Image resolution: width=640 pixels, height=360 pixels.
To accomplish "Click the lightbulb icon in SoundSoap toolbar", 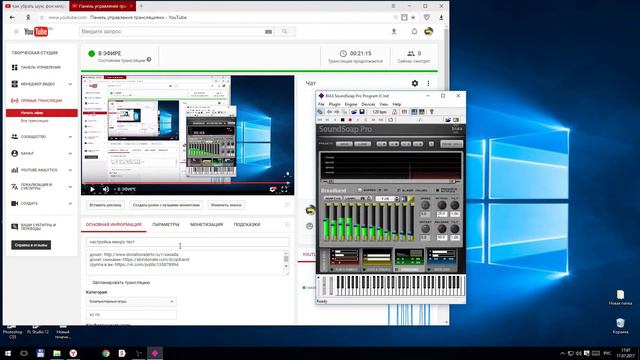I will point(431,111).
